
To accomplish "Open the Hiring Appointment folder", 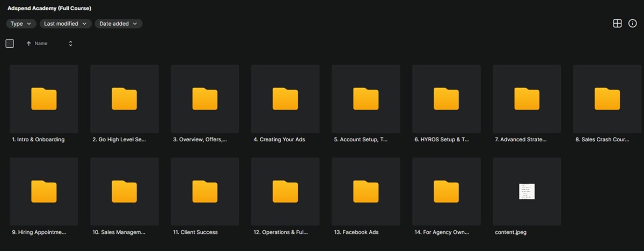I will point(44,191).
